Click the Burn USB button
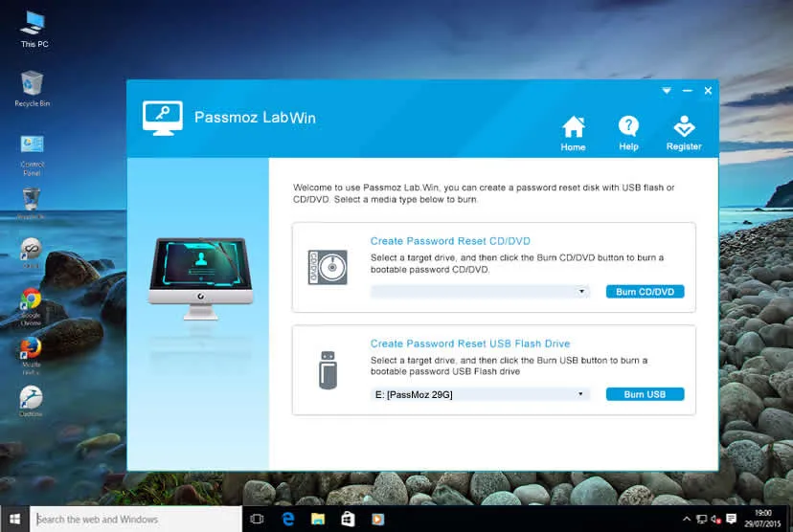This screenshot has height=532, width=793. (x=645, y=394)
